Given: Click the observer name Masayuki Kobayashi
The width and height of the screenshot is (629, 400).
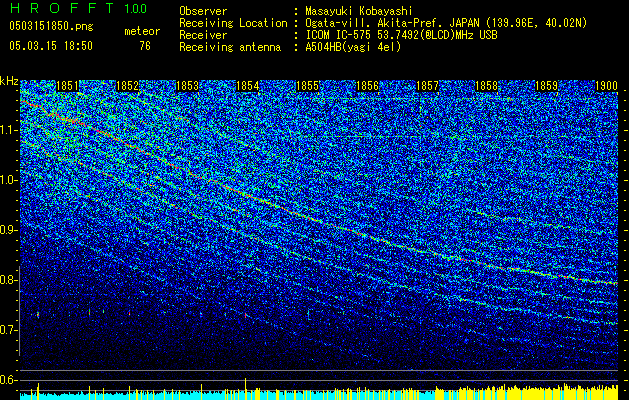Looking at the screenshot, I should click(x=359, y=11).
